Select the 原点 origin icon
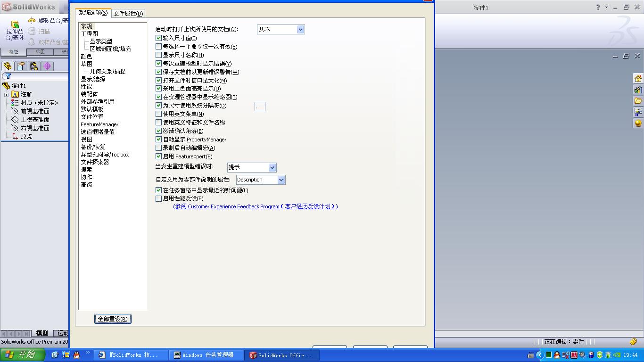This screenshot has width=644, height=362. (15, 137)
